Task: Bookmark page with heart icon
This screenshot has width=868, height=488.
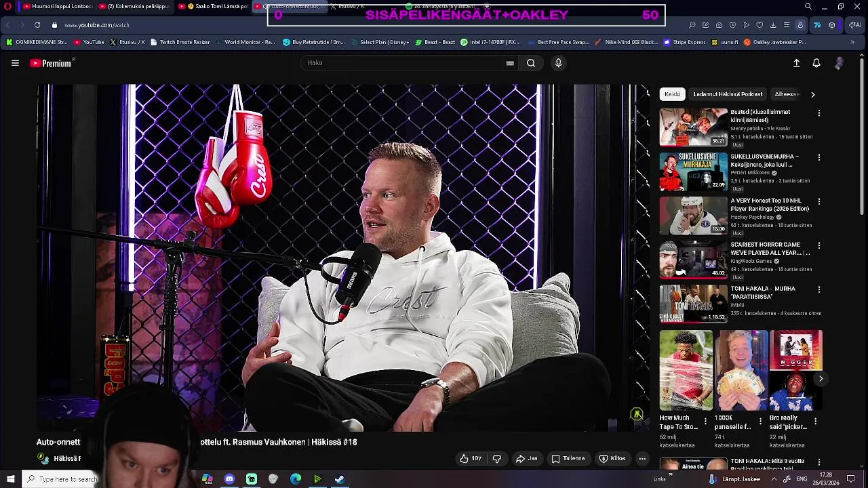Action: [759, 25]
